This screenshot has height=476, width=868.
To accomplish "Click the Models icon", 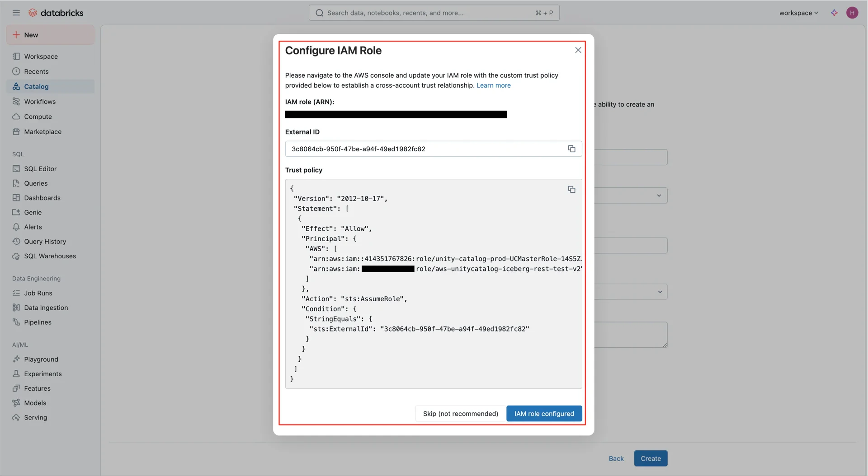I will tap(16, 403).
